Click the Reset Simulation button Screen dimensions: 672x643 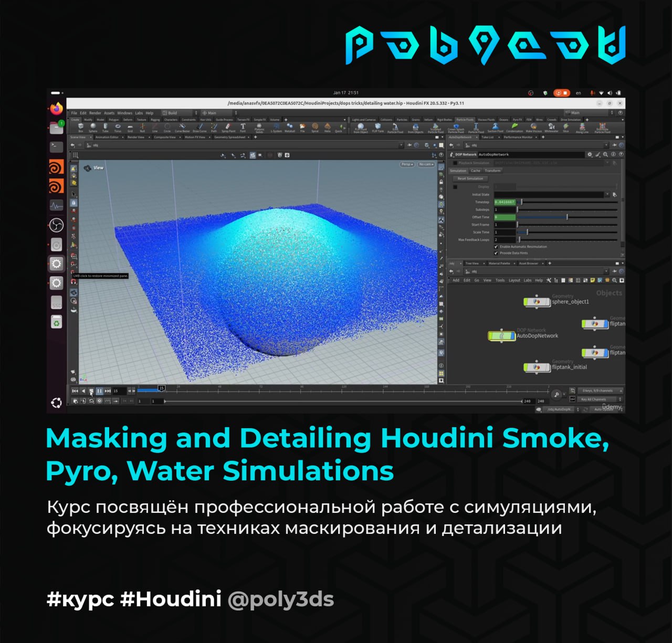[470, 178]
